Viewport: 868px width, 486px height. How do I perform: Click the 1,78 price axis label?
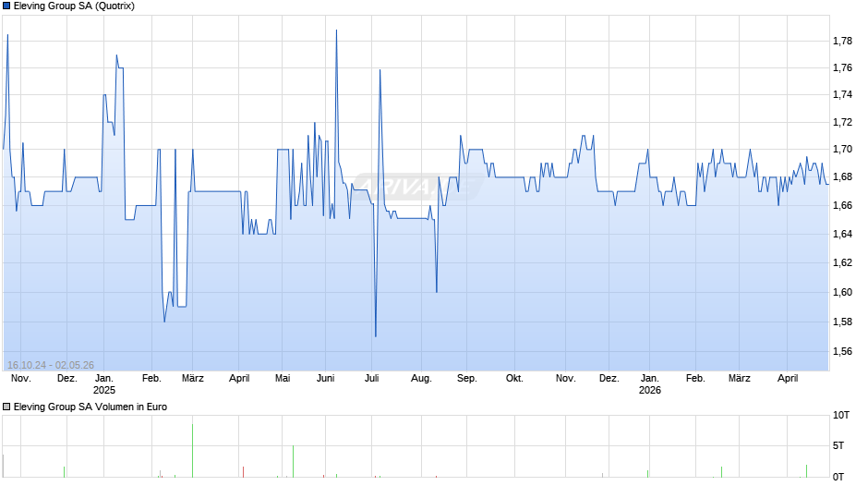click(842, 41)
